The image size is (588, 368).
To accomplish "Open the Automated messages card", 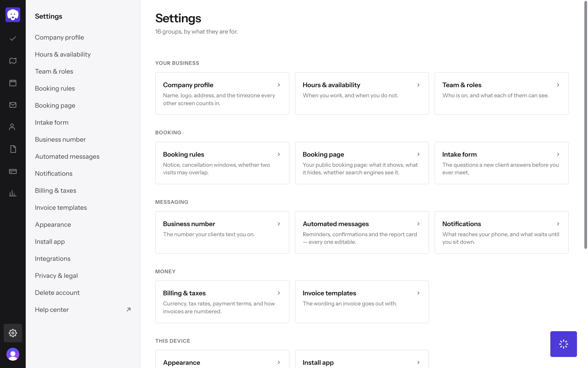I will pyautogui.click(x=362, y=233).
